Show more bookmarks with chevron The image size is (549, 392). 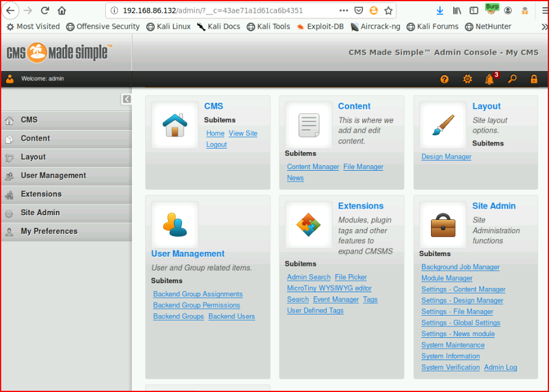[x=544, y=26]
